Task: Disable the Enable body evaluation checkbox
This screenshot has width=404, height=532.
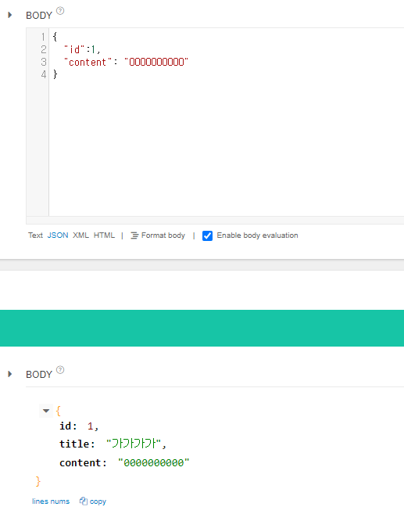Action: (x=207, y=235)
